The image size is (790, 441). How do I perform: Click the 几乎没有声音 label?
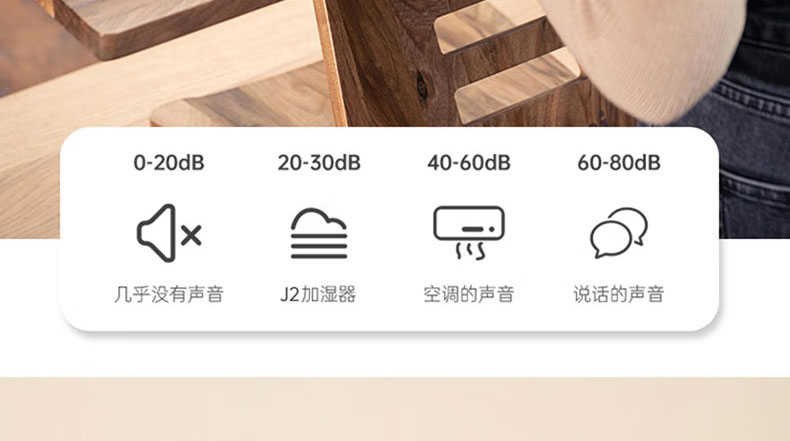click(x=169, y=294)
